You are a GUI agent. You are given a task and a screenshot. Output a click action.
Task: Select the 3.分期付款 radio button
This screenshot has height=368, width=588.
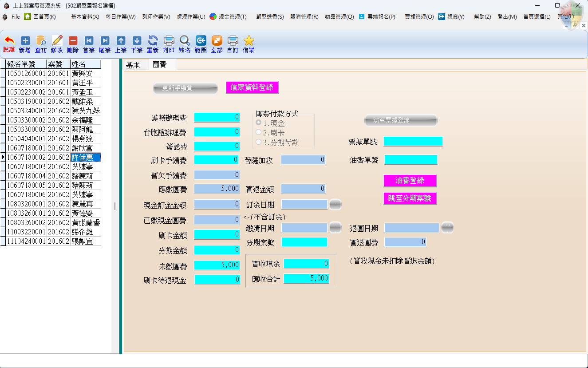pos(259,142)
